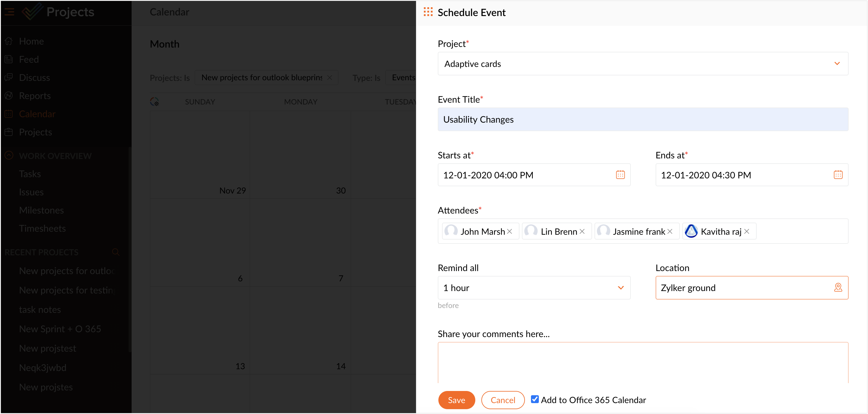Click the Schedule Event grid icon
The image size is (868, 414).
428,12
